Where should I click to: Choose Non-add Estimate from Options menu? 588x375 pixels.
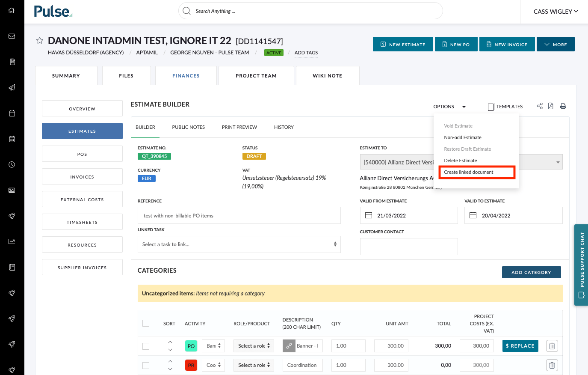point(463,137)
